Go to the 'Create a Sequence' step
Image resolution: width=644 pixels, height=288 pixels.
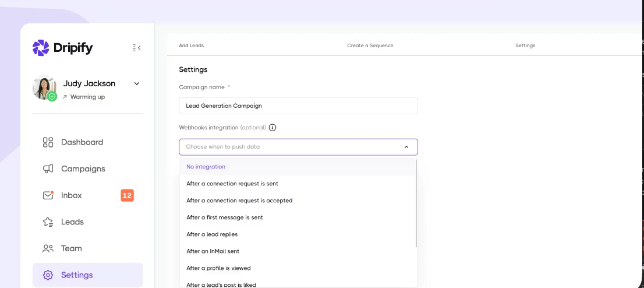[370, 45]
